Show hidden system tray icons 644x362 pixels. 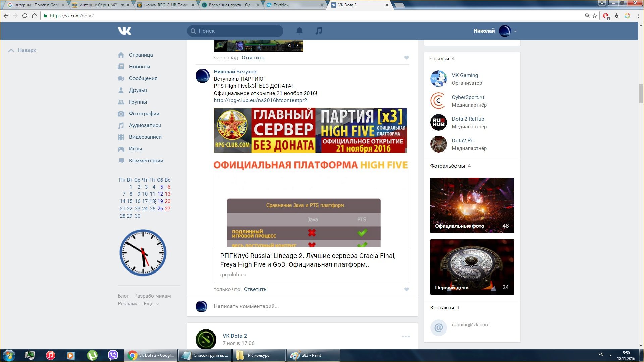pos(610,355)
